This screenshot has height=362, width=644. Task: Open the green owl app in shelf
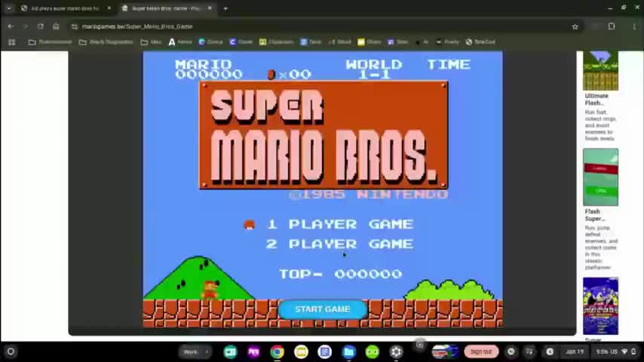point(373,351)
